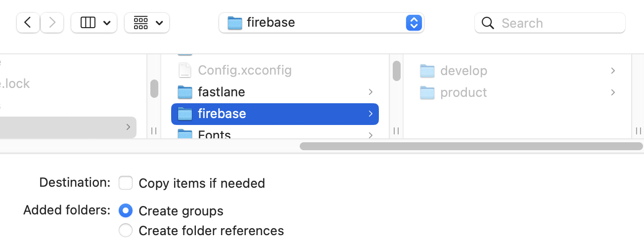644x247 pixels.
Task: Select the Create groups radio button
Action: pyautogui.click(x=126, y=211)
